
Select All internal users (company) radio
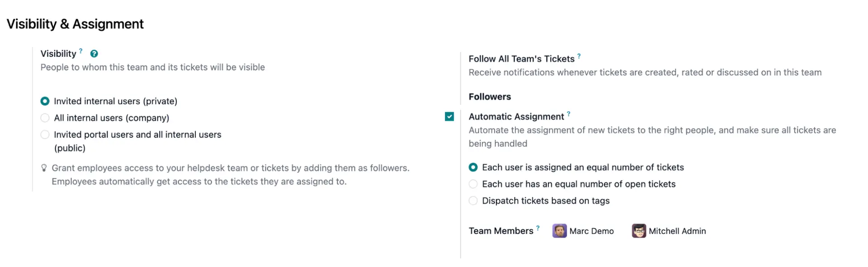tap(45, 118)
